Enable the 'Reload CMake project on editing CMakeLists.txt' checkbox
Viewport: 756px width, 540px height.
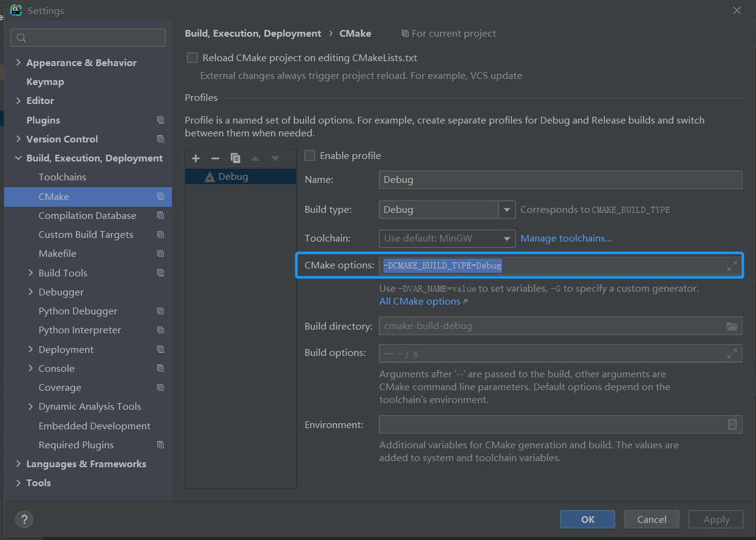[192, 57]
